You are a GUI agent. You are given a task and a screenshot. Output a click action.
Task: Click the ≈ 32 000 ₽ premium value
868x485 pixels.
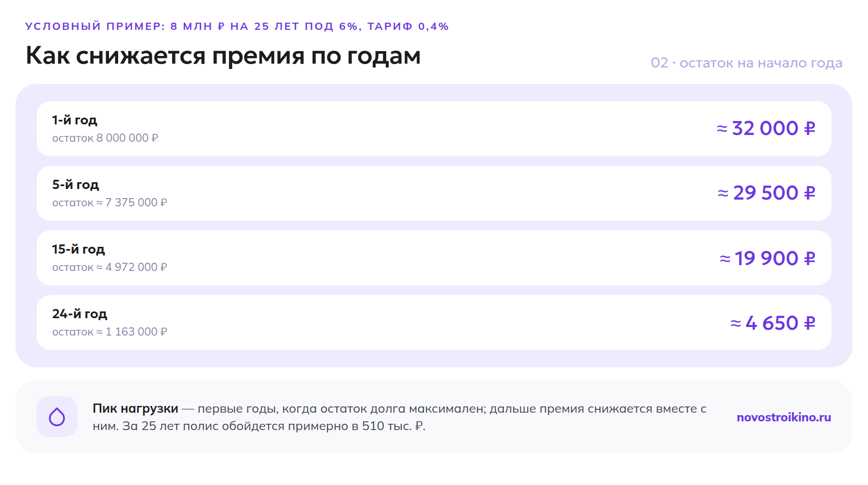(766, 128)
